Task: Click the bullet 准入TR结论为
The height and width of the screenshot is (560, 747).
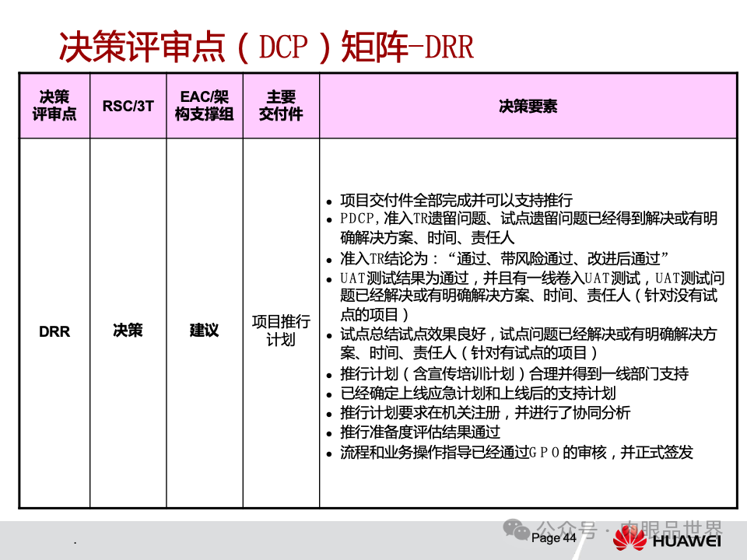Action: [504, 258]
